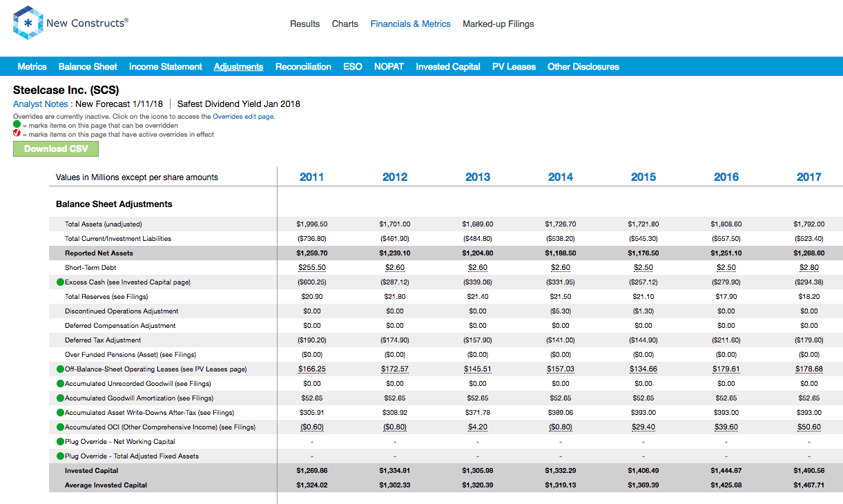Click 2011 Average Invested Capital $1,324.02
The image size is (843, 504).
[x=312, y=485]
